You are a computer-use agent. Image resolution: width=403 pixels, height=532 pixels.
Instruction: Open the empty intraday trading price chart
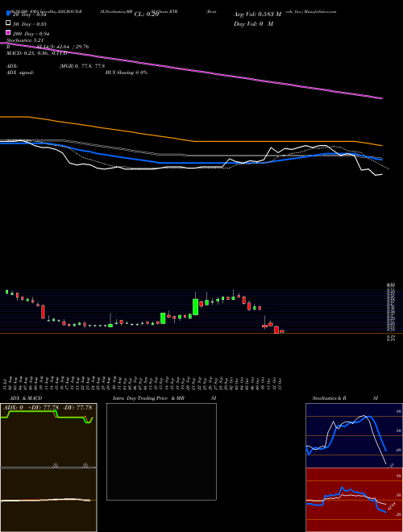click(161, 451)
